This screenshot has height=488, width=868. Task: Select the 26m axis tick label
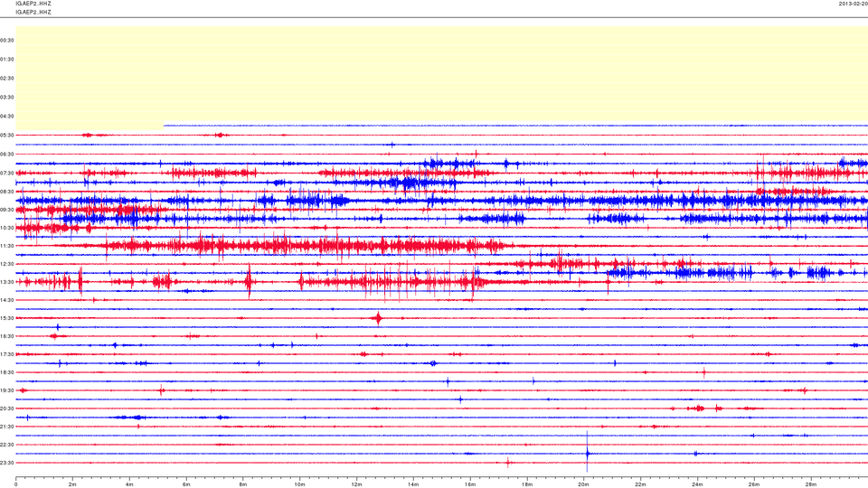click(x=754, y=484)
